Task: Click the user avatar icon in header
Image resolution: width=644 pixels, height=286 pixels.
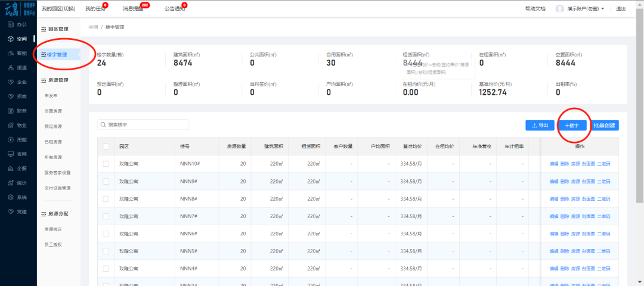Action: click(559, 8)
